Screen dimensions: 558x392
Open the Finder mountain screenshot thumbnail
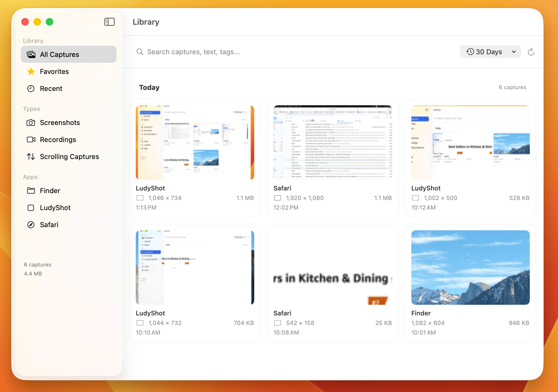[470, 267]
